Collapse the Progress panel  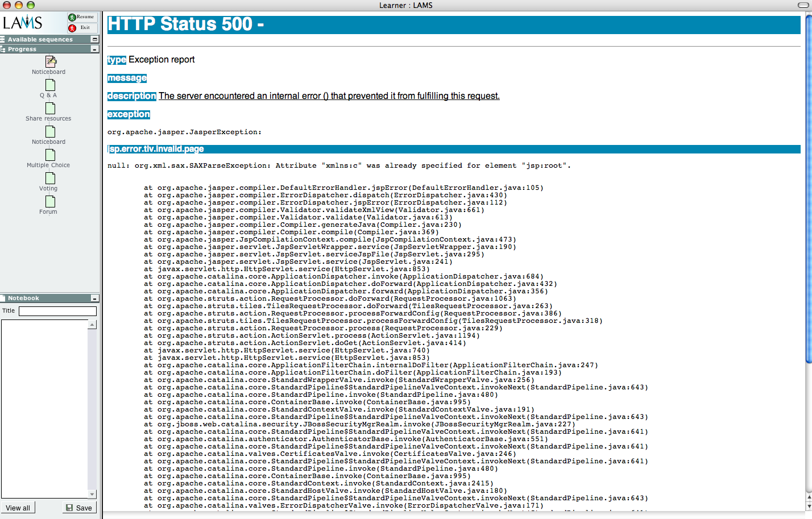(x=94, y=49)
